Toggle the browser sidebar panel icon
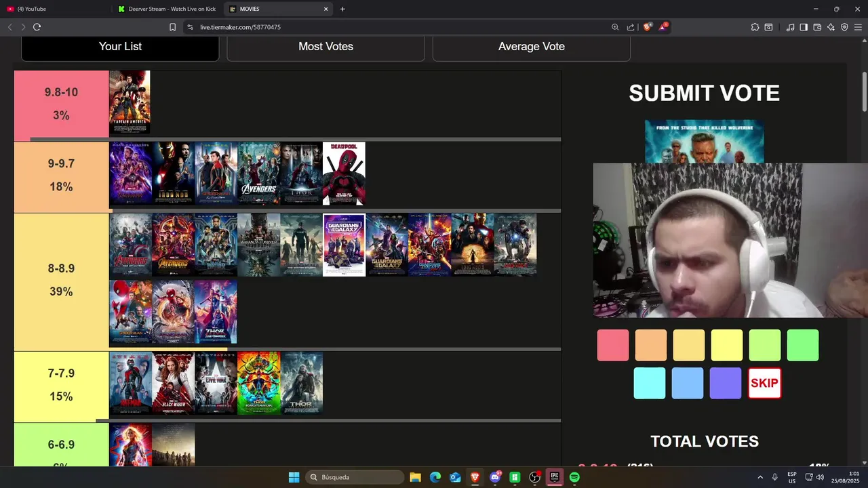The image size is (868, 488). pyautogui.click(x=804, y=27)
